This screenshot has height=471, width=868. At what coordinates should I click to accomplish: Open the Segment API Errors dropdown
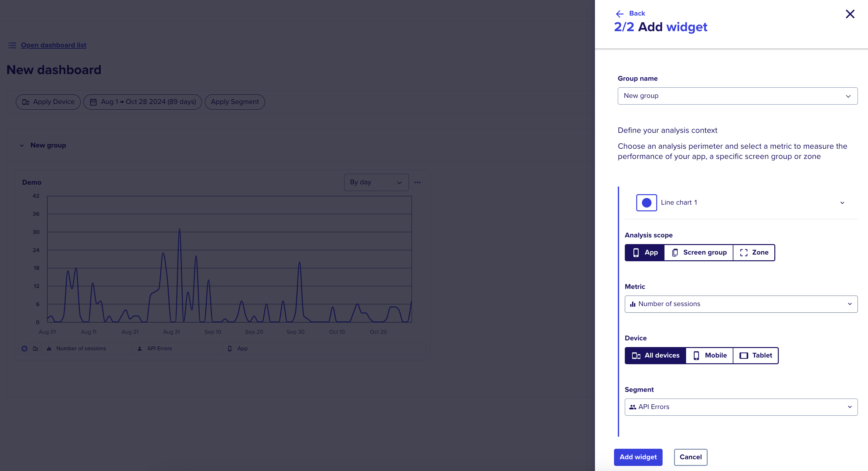(741, 407)
